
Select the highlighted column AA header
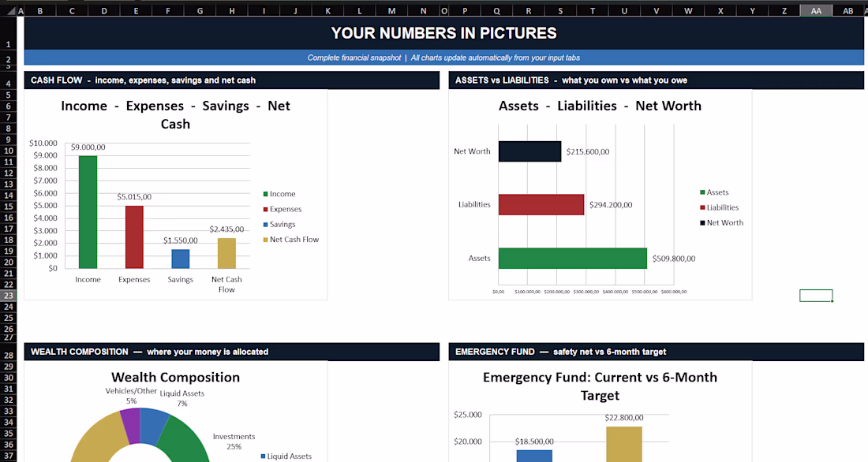pyautogui.click(x=816, y=10)
